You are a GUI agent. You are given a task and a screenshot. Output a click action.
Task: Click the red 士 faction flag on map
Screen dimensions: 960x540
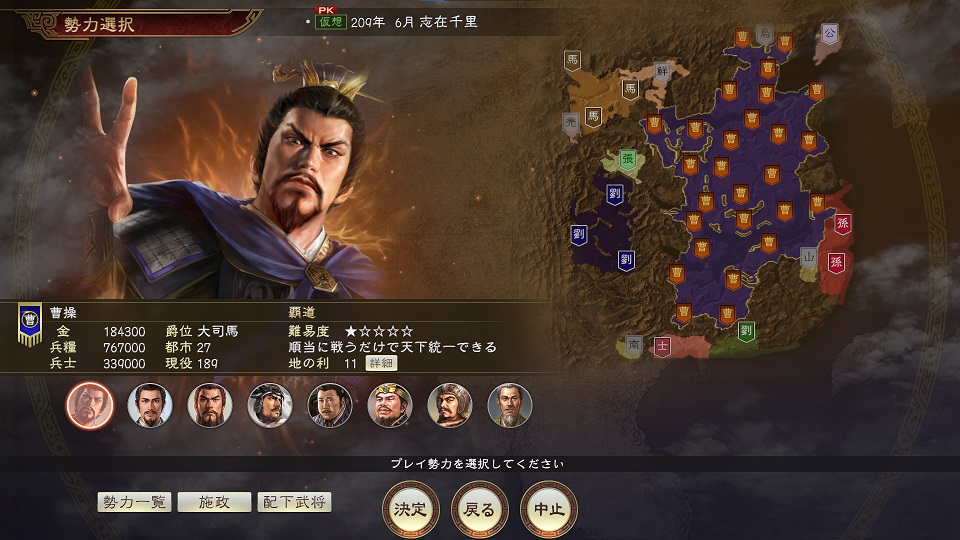(662, 347)
